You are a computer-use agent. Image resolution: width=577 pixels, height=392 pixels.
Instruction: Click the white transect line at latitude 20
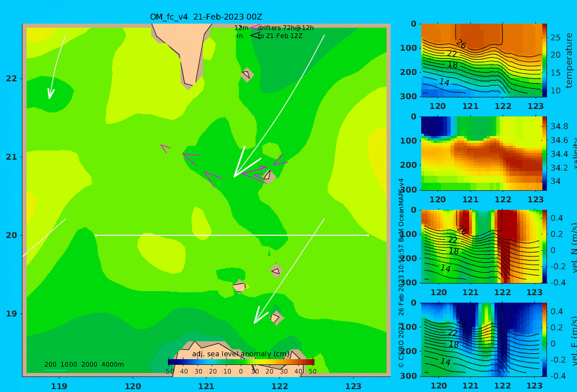232,235
